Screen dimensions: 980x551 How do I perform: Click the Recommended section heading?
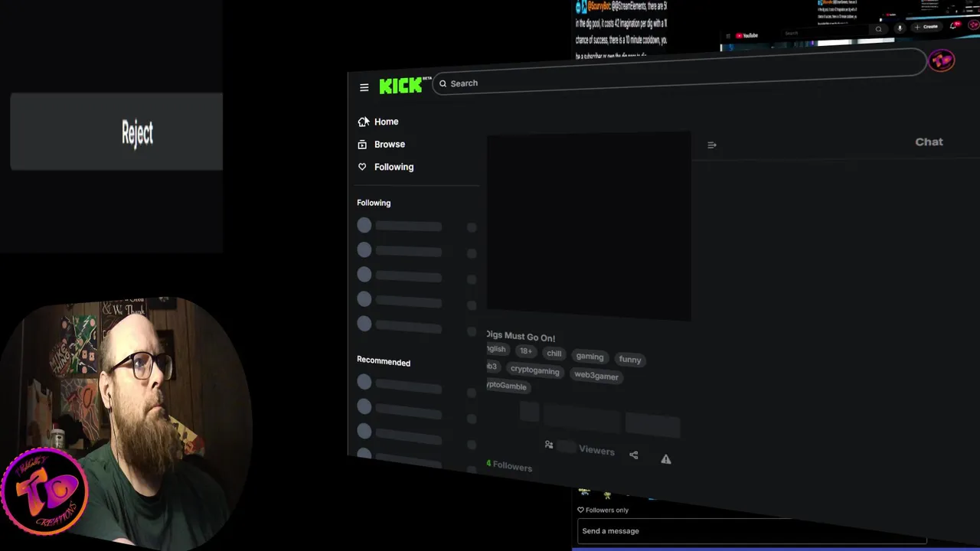pos(384,361)
